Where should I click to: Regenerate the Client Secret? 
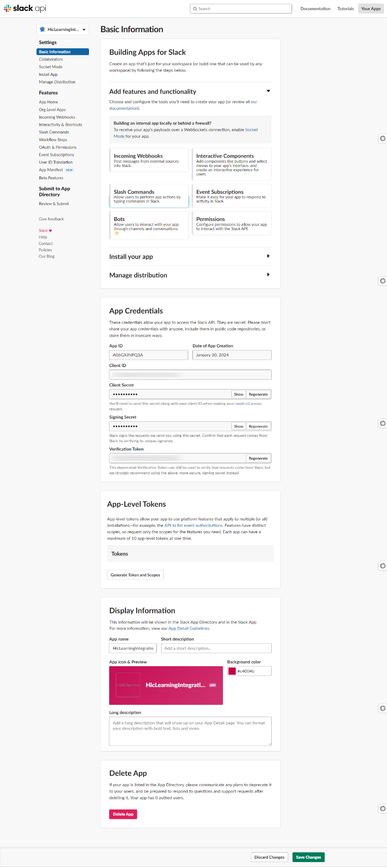258,395
